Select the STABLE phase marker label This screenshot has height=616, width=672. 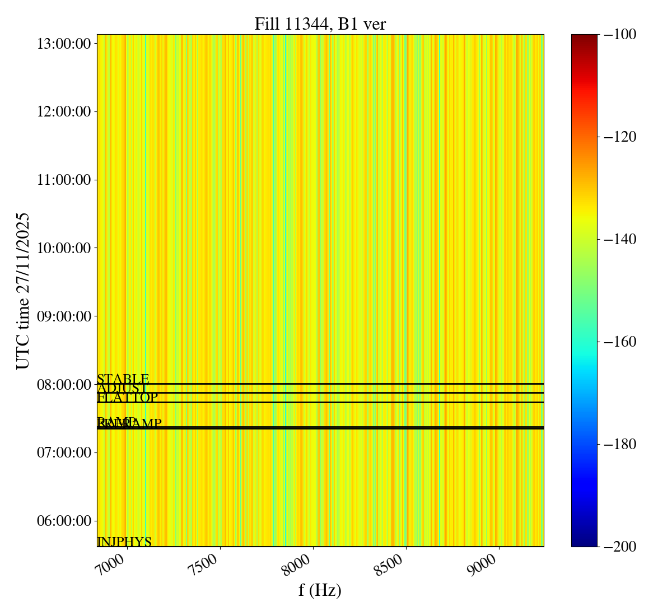point(123,379)
